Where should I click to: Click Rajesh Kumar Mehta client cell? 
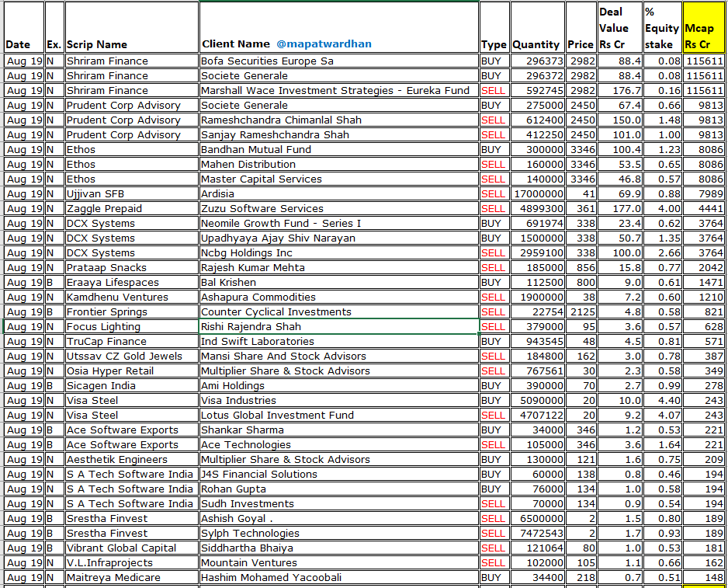click(x=339, y=268)
